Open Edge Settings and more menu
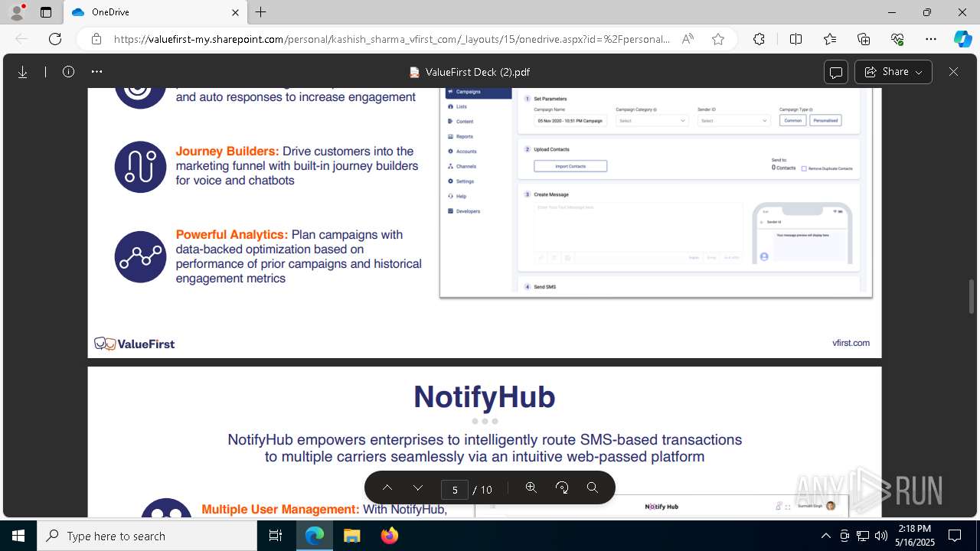 point(931,39)
